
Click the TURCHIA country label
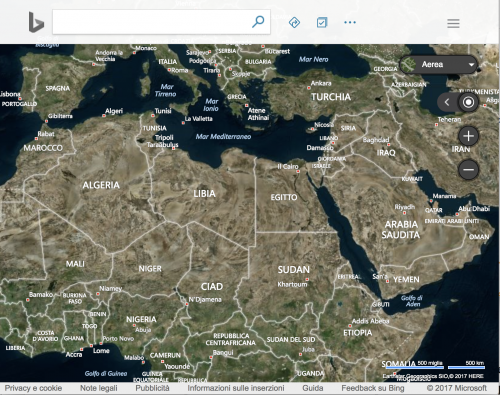coord(331,97)
